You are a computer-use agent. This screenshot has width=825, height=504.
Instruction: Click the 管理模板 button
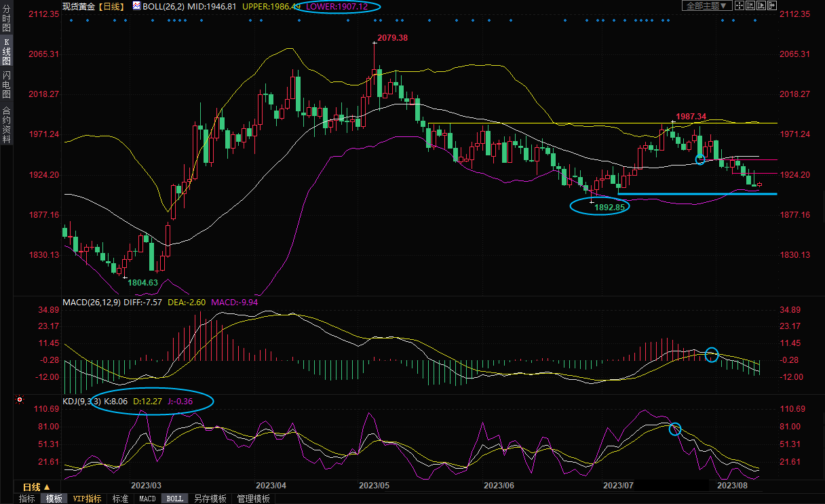252,499
